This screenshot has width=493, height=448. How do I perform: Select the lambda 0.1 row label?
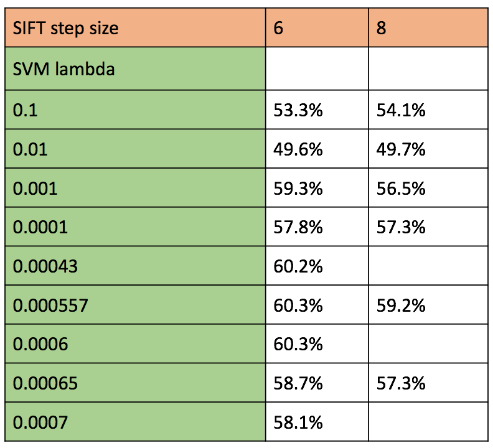(x=134, y=110)
